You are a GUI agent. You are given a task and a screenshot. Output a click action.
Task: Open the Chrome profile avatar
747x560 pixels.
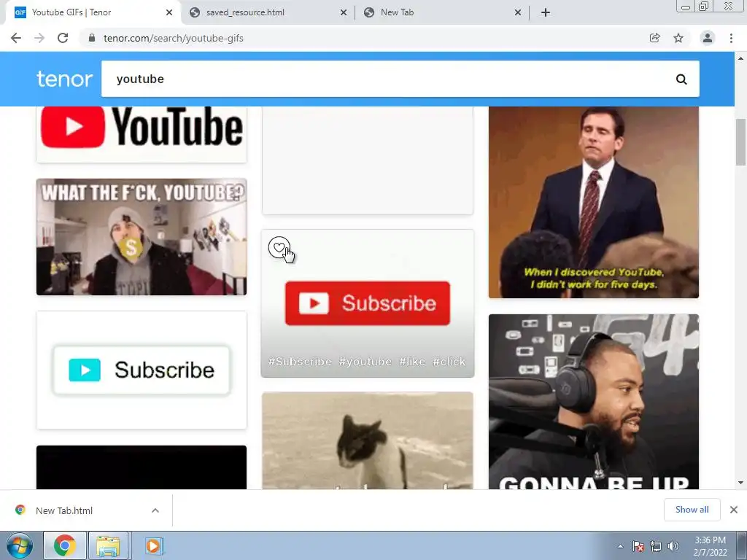tap(708, 38)
